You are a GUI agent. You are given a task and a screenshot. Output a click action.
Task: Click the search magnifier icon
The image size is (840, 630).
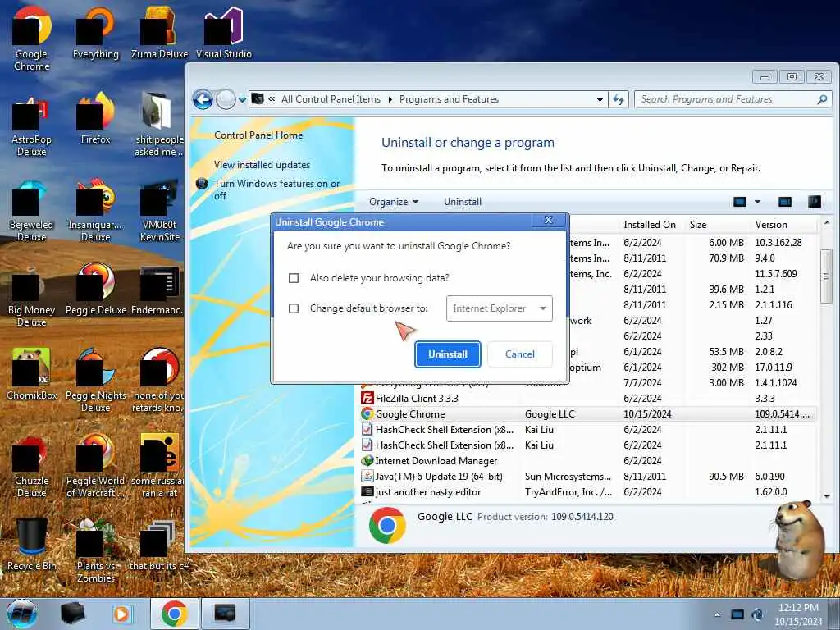coord(822,99)
